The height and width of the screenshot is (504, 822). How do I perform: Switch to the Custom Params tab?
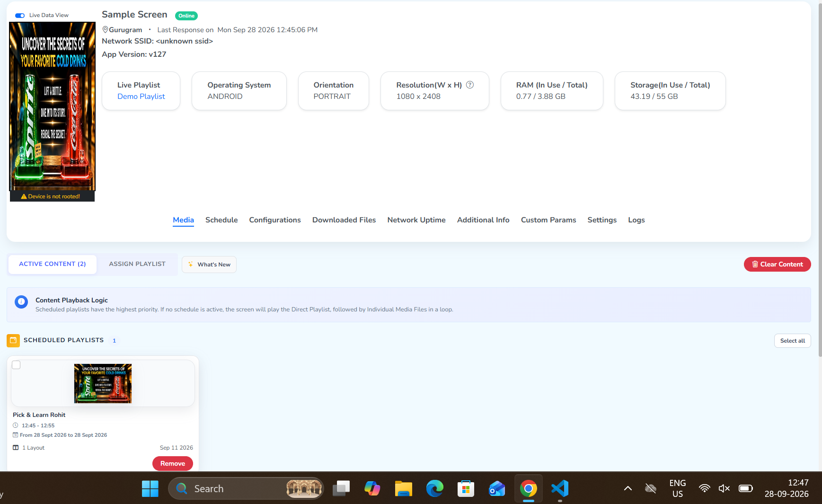(x=548, y=220)
